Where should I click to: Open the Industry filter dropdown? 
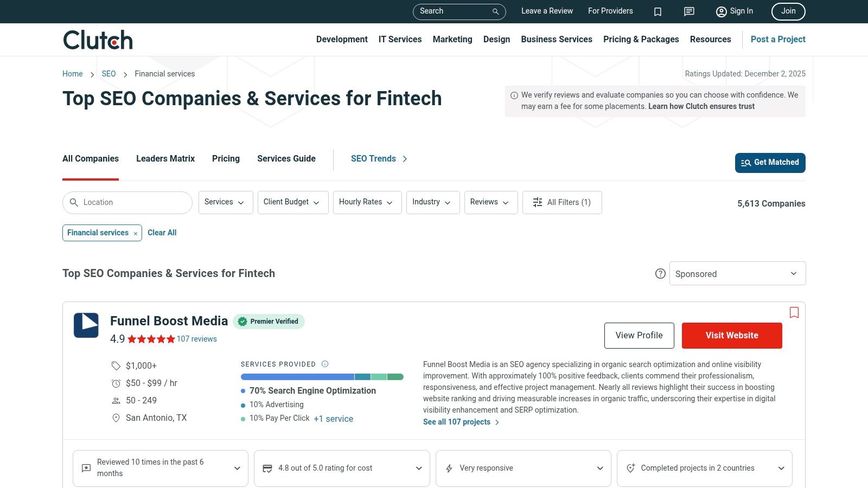pos(432,202)
